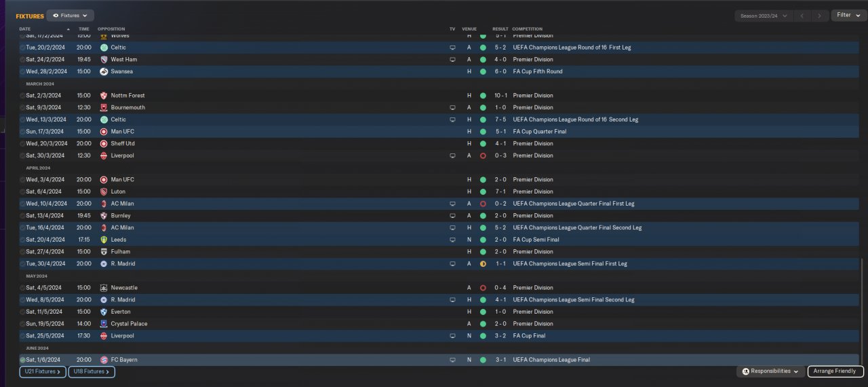Click the red loss indicator on the 30/3/2024 Liverpool row
The width and height of the screenshot is (868, 387).
click(483, 155)
